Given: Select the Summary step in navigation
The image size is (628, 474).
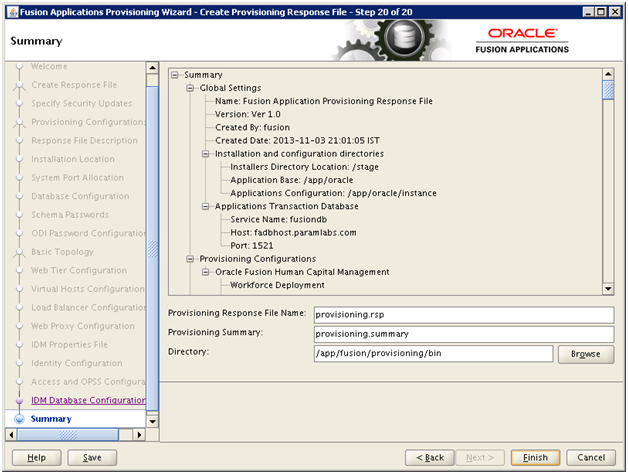Looking at the screenshot, I should [51, 419].
